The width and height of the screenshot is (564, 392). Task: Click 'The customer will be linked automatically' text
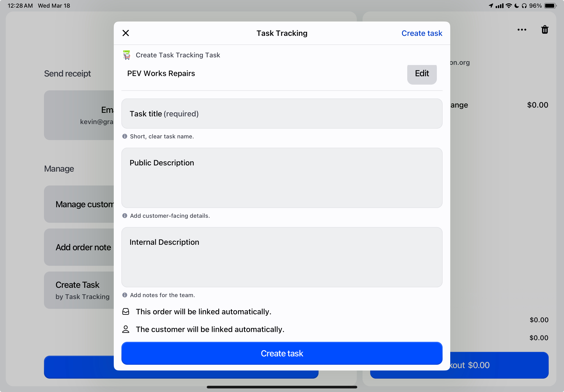tap(210, 329)
